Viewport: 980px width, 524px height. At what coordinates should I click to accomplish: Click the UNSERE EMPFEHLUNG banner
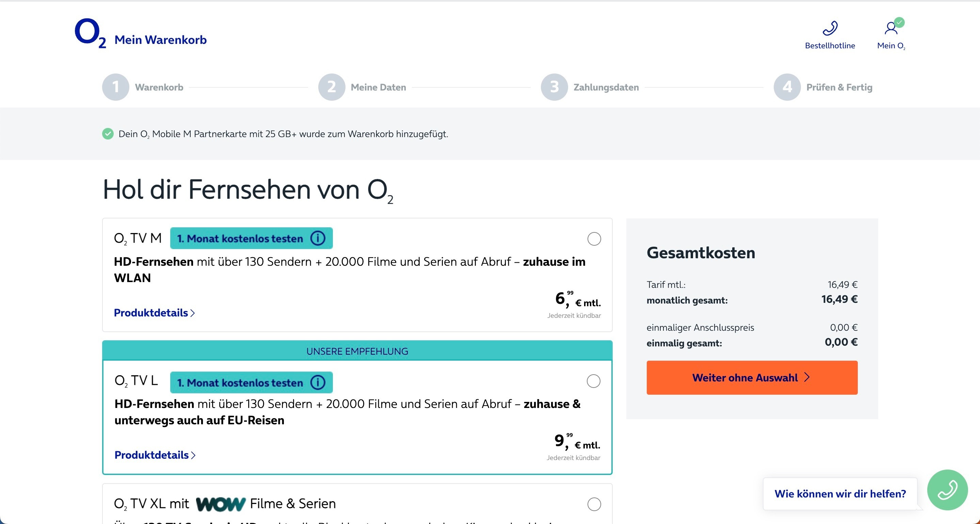[357, 351]
